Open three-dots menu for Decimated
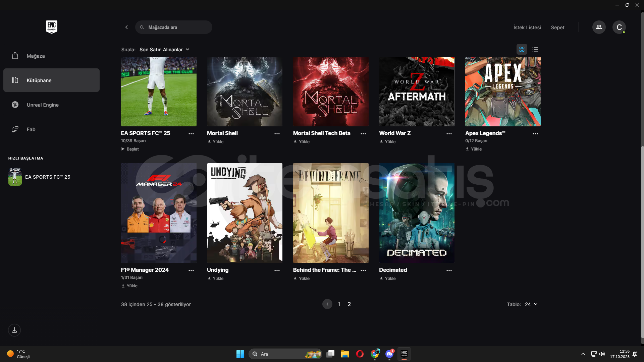The height and width of the screenshot is (362, 644). pos(449,270)
